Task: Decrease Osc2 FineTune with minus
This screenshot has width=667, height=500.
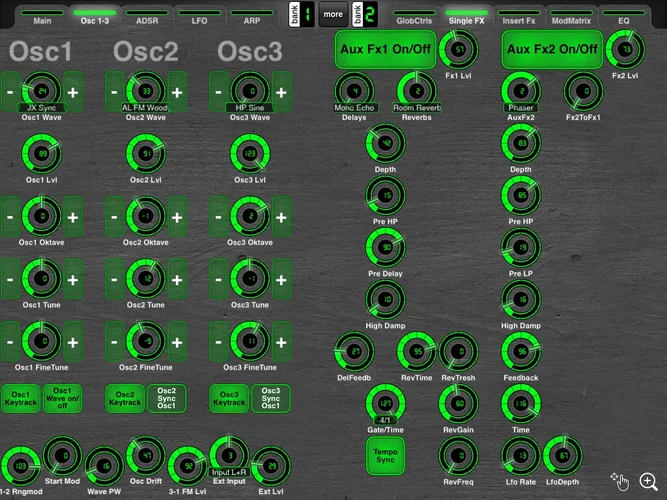Action: (x=114, y=342)
